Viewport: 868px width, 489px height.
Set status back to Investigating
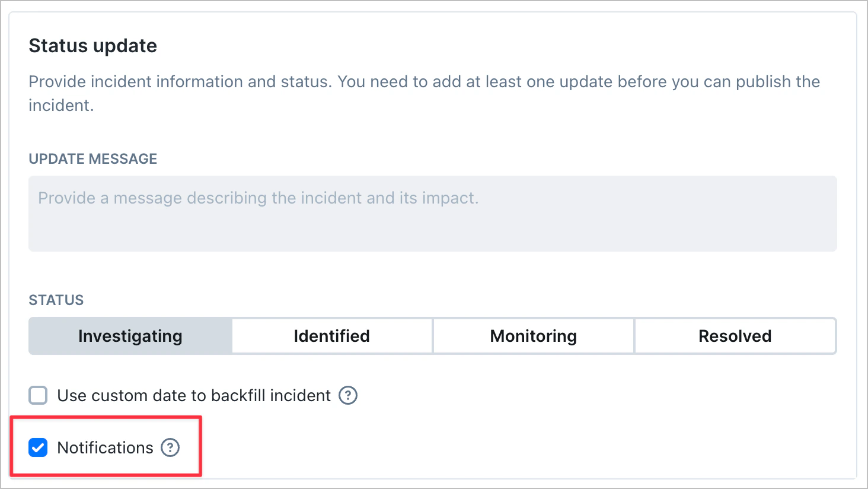130,336
